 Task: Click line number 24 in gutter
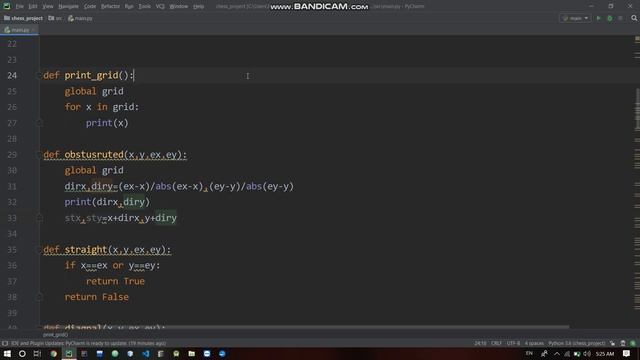12,76
